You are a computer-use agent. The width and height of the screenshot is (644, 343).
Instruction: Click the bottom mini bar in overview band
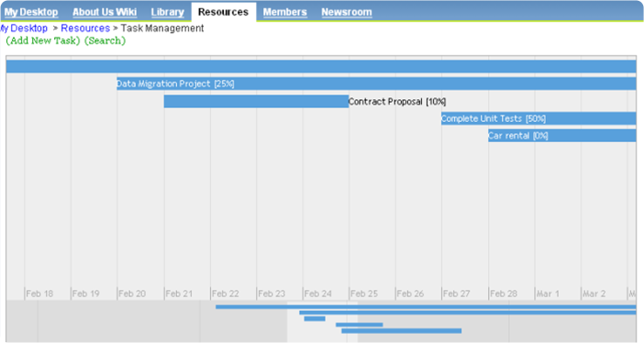tap(401, 331)
